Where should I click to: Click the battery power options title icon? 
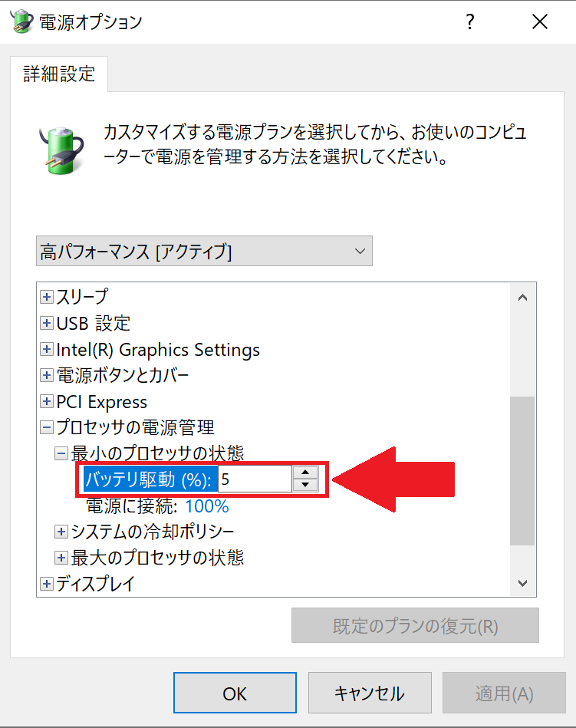click(x=21, y=21)
